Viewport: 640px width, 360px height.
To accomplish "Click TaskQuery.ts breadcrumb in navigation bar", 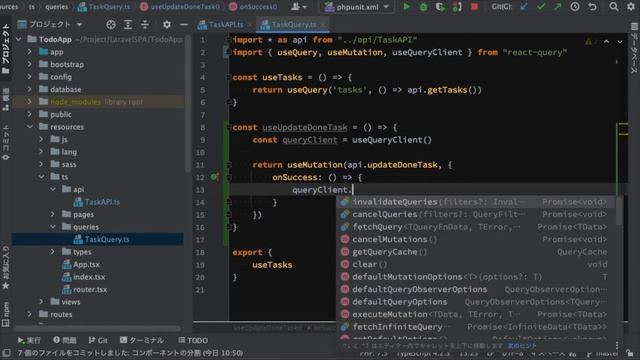I will click(104, 7).
